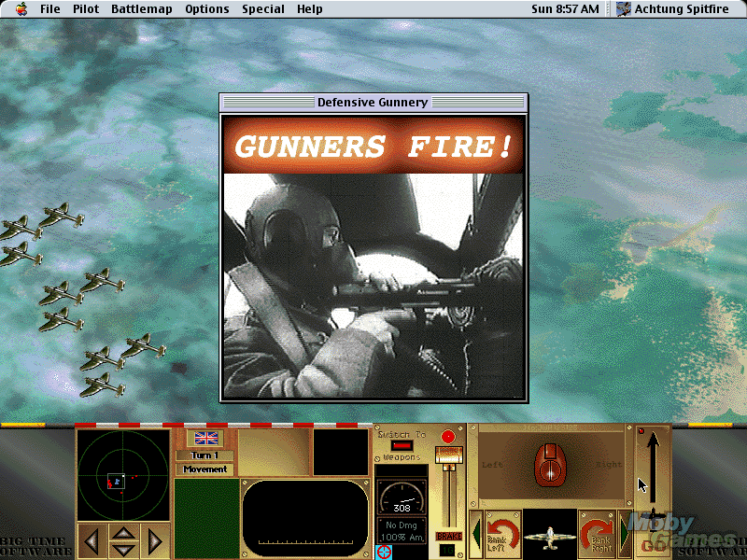Click the Turn 1 label
This screenshot has height=560, width=747.
[204, 455]
